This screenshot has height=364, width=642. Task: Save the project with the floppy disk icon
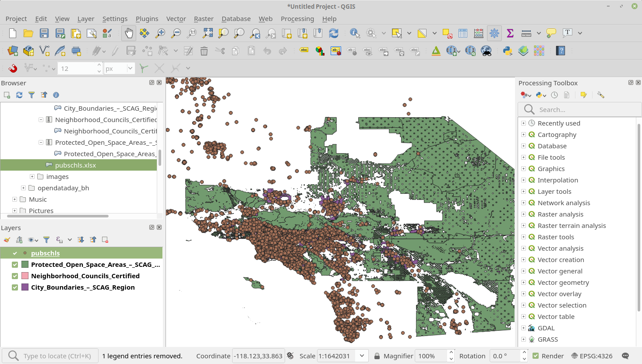point(44,33)
